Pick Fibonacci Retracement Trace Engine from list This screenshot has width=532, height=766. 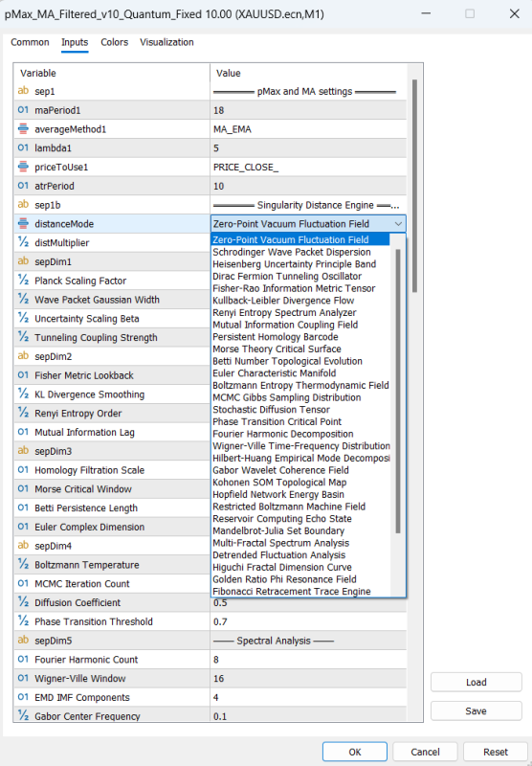(x=292, y=591)
